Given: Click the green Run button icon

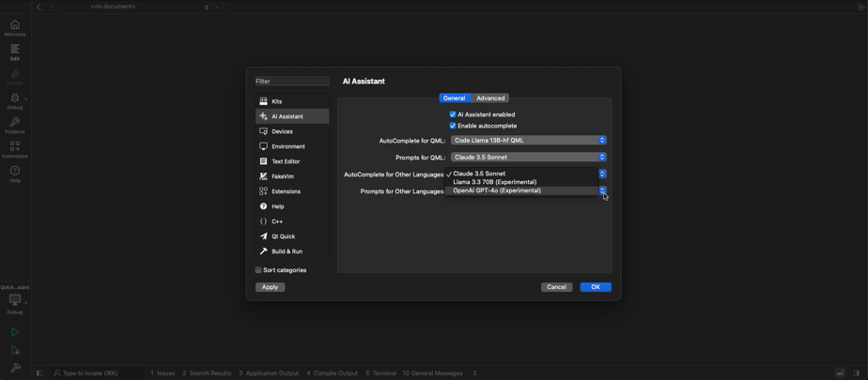Looking at the screenshot, I should [x=15, y=332].
